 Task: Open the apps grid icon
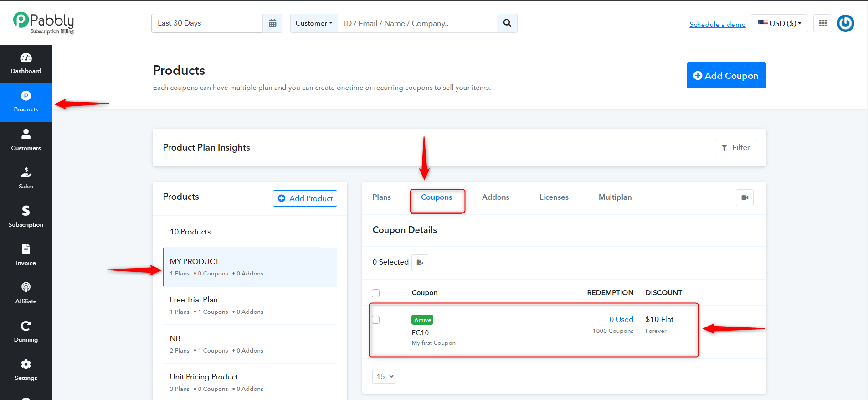point(823,23)
